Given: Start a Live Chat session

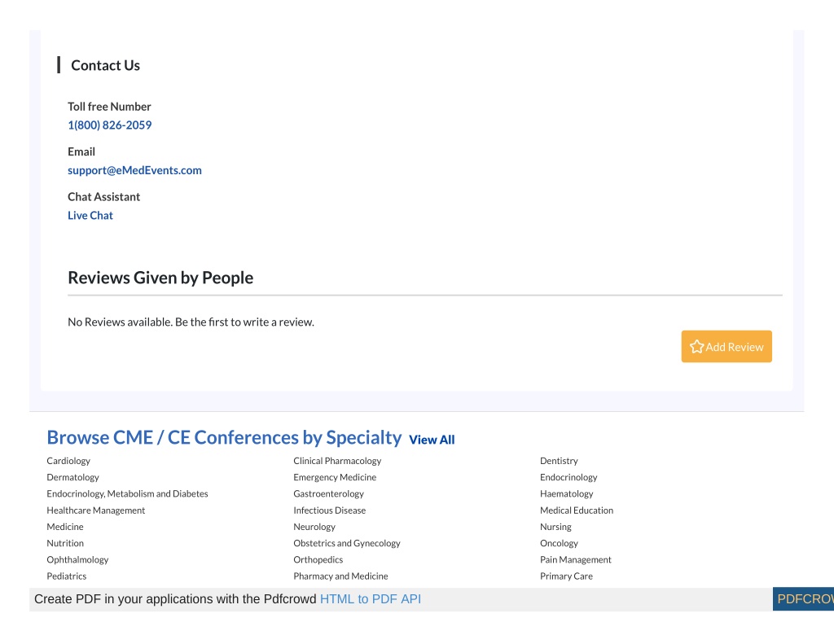Looking at the screenshot, I should pos(90,216).
